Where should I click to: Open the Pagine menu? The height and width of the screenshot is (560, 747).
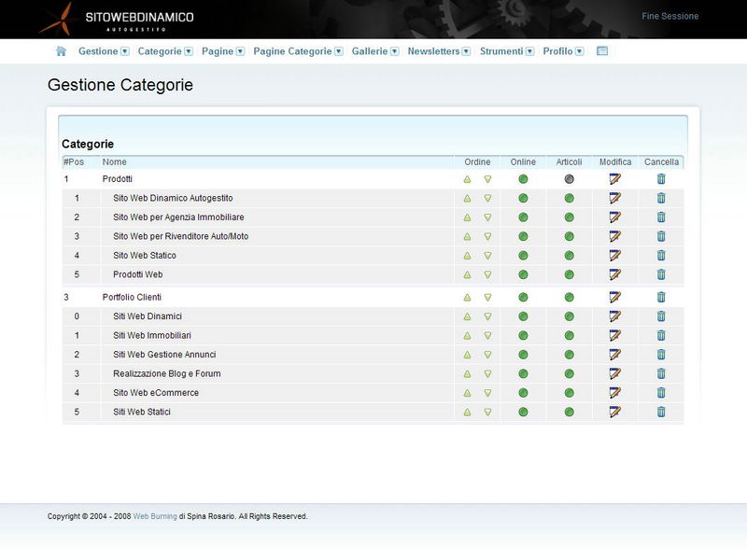pos(218,51)
